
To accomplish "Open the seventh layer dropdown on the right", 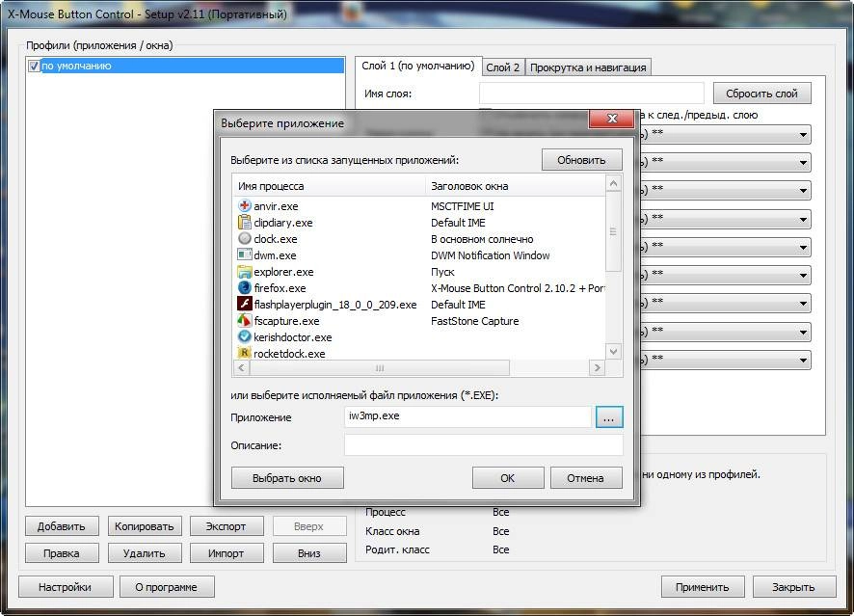I will (x=803, y=304).
